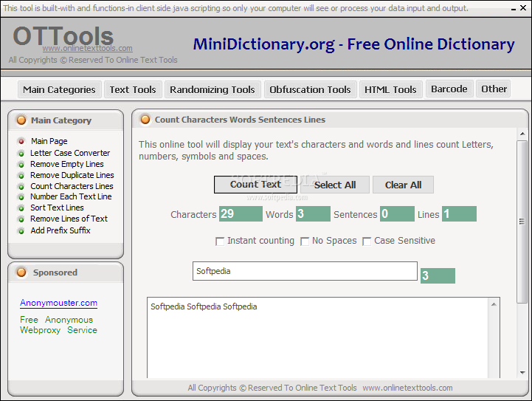This screenshot has width=532, height=401.
Task: Open the Randomizing Tools menu
Action: 213,89
